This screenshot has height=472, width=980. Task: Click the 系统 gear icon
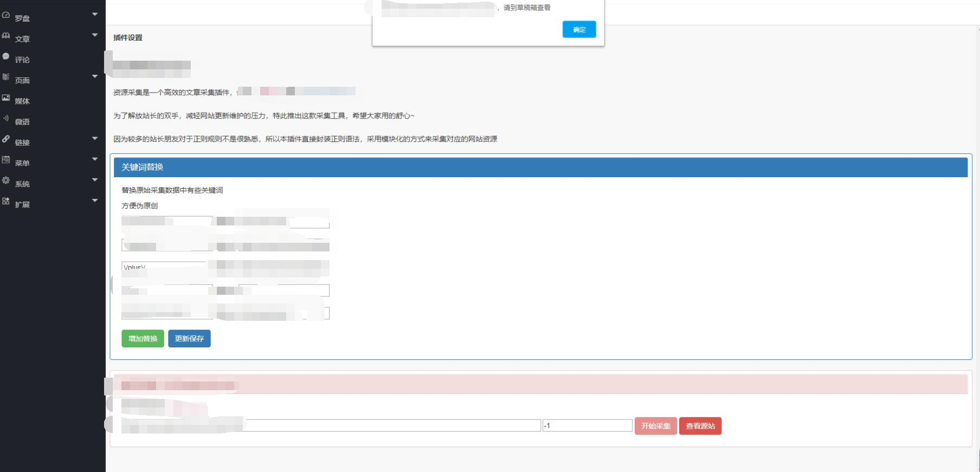tap(6, 180)
